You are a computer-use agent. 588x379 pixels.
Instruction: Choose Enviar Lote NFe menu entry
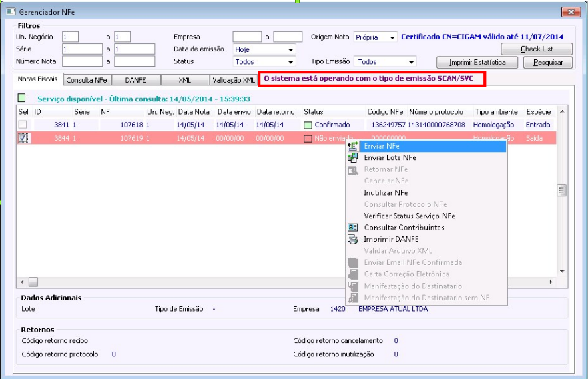(x=426, y=158)
